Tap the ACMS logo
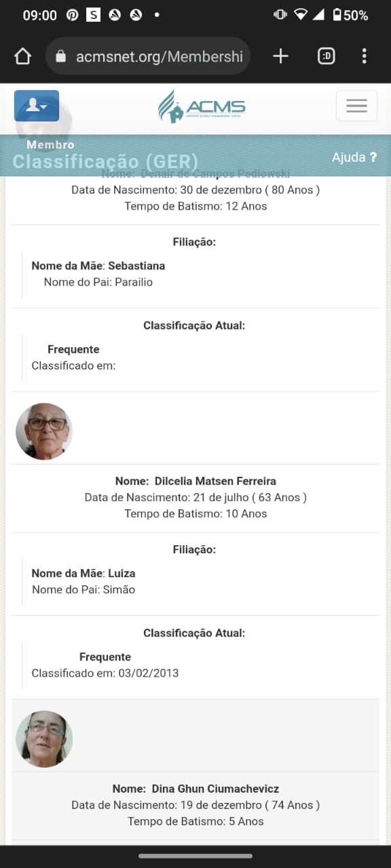 (202, 106)
